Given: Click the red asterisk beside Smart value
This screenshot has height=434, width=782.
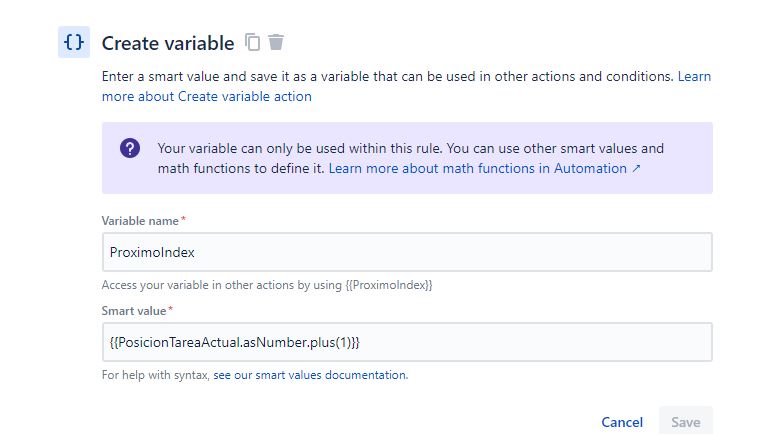Looking at the screenshot, I should point(171,309).
